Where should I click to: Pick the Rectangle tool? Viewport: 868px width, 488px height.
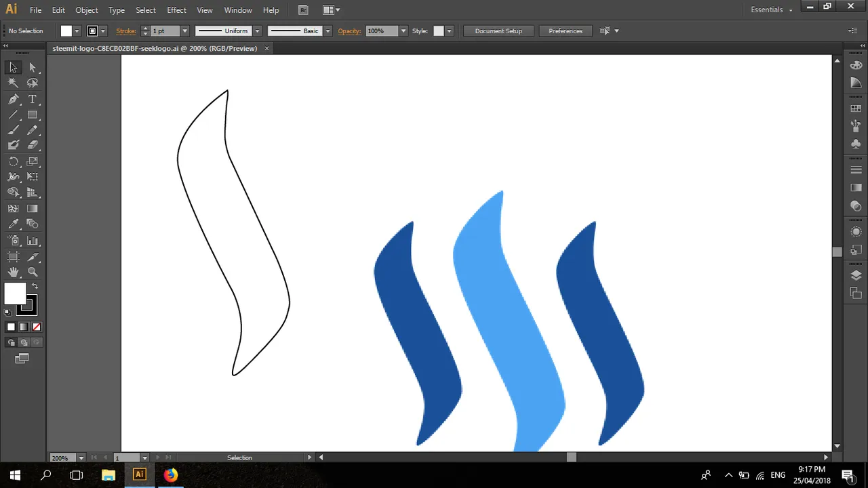coord(33,115)
